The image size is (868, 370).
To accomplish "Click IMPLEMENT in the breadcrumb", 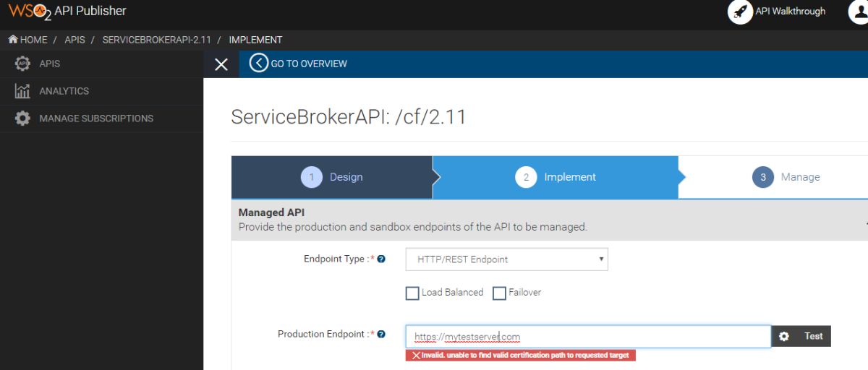I will (255, 40).
